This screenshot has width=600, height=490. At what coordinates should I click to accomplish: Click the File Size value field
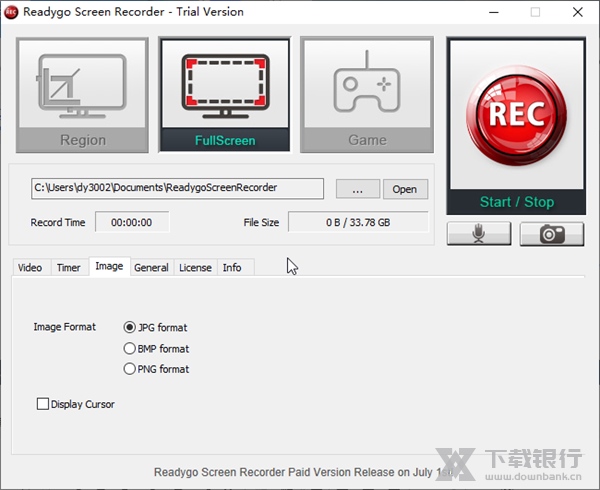pyautogui.click(x=358, y=222)
